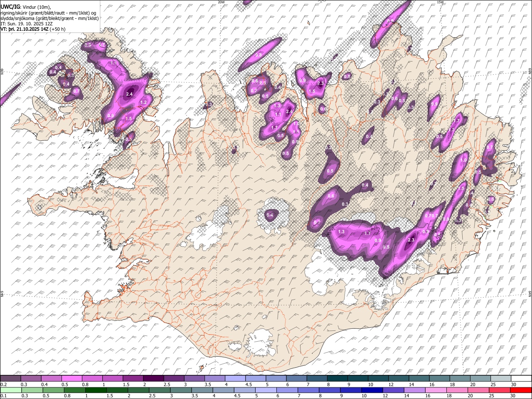Click the "15W" longitude label at top

pyautogui.click(x=440, y=2)
